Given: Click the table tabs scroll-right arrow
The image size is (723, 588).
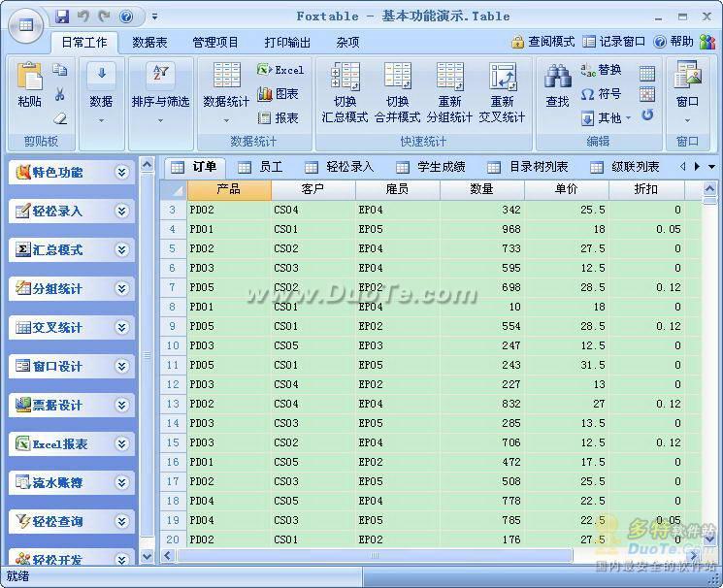Looking at the screenshot, I should (697, 167).
